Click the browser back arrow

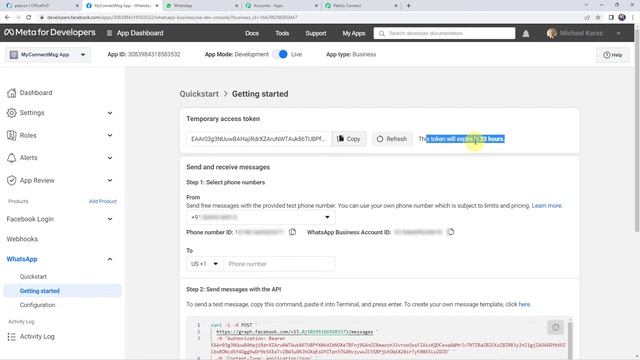pos(7,17)
